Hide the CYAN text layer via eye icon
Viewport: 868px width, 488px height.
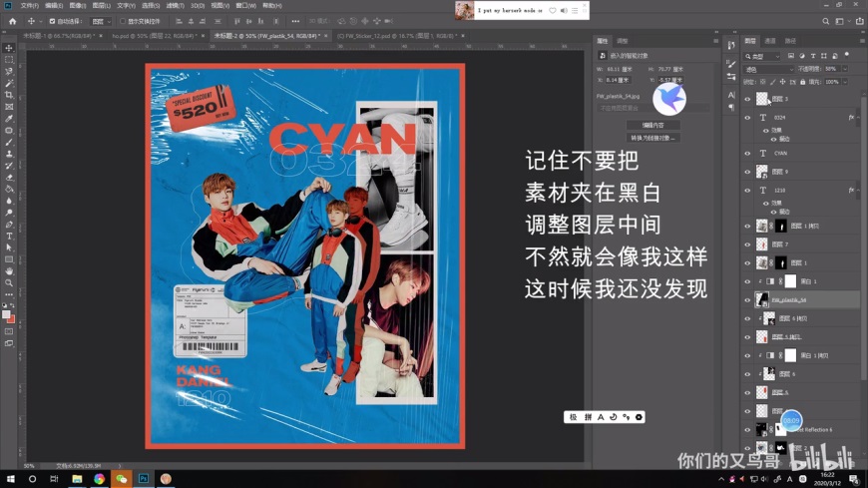coord(747,154)
